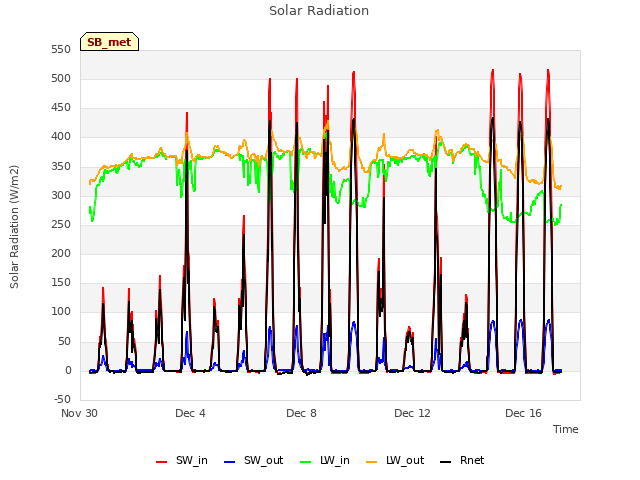640x480 pixels.
Task: Click the 150 y-axis tick label
Action: click(61, 282)
